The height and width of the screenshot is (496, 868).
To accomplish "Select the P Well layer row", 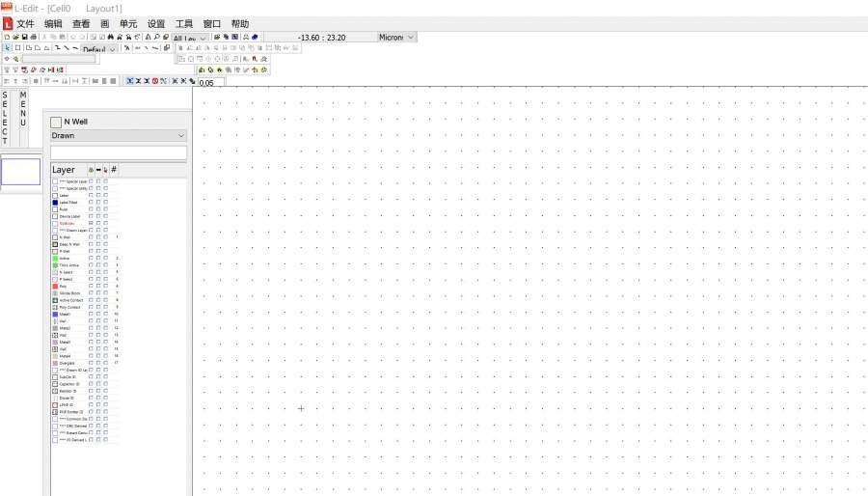I will 85,251.
